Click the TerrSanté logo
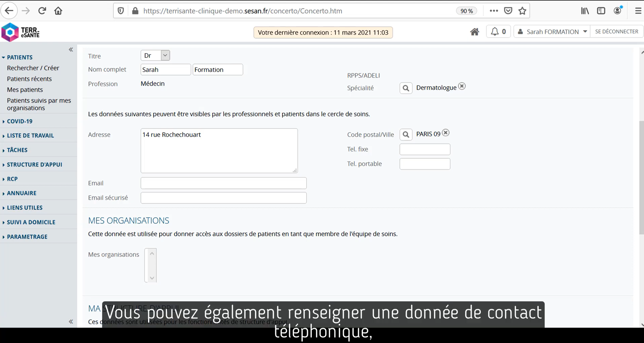 click(20, 32)
